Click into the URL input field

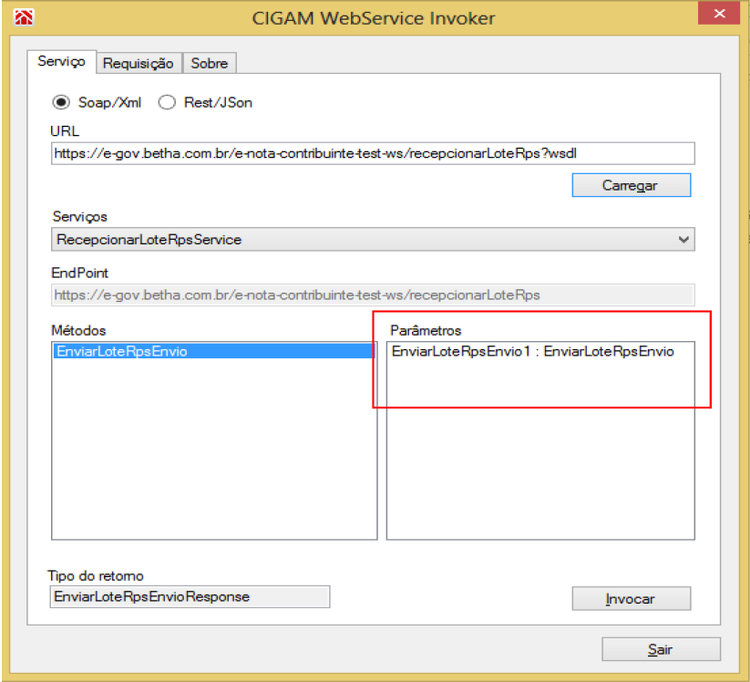(373, 154)
